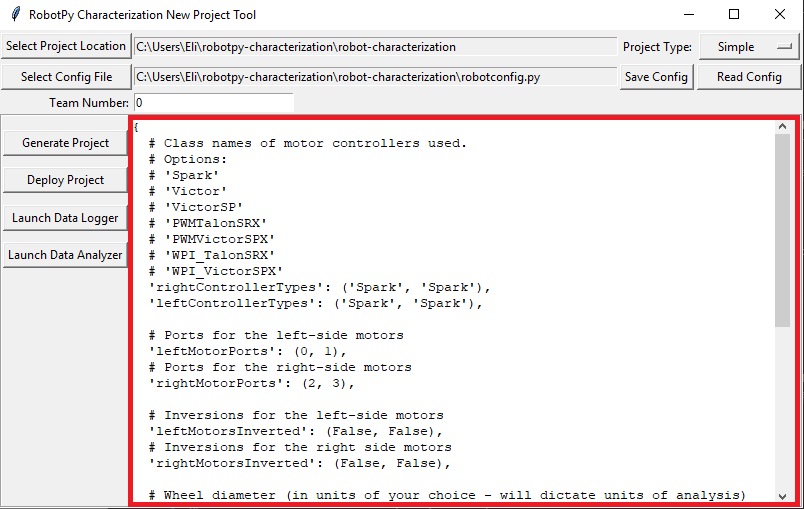The image size is (804, 509).
Task: Open the Project Type dropdown showing Simple
Action: [x=749, y=47]
